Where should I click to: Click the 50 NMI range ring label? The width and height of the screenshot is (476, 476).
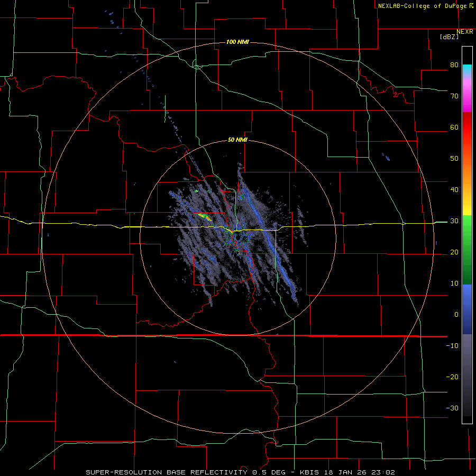[237, 140]
